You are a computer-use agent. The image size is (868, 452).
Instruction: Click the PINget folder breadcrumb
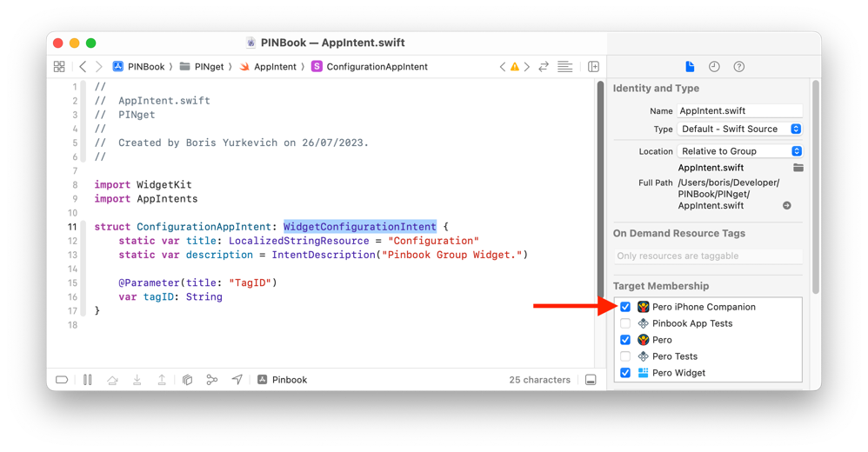(202, 66)
